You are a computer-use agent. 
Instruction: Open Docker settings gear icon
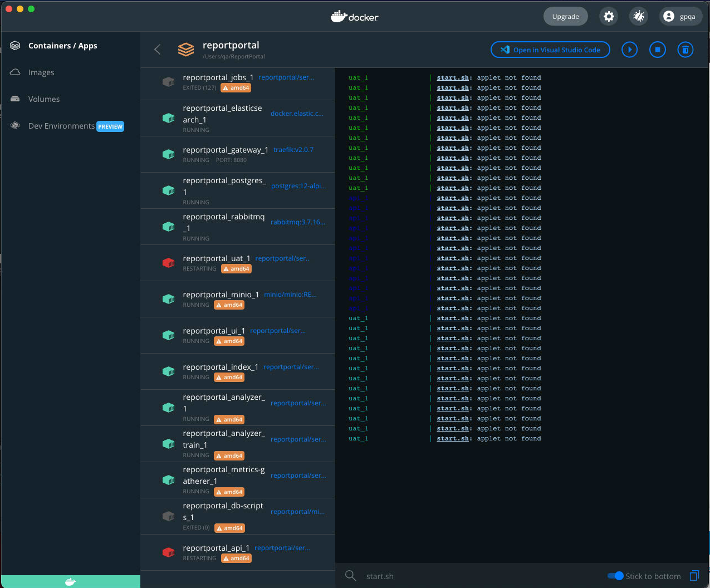pyautogui.click(x=609, y=17)
